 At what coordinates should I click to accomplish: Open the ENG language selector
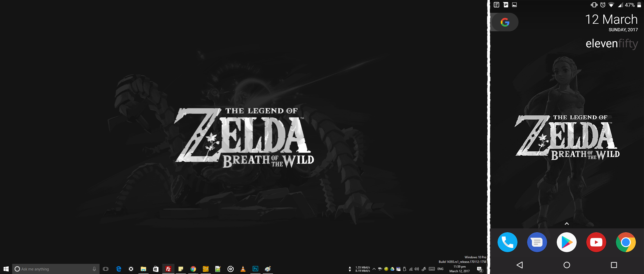click(x=441, y=269)
